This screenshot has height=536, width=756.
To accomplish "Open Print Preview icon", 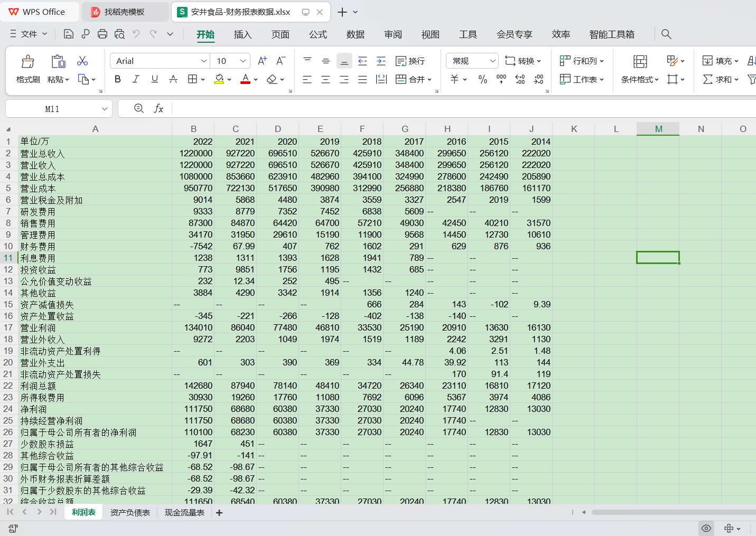I will (119, 34).
